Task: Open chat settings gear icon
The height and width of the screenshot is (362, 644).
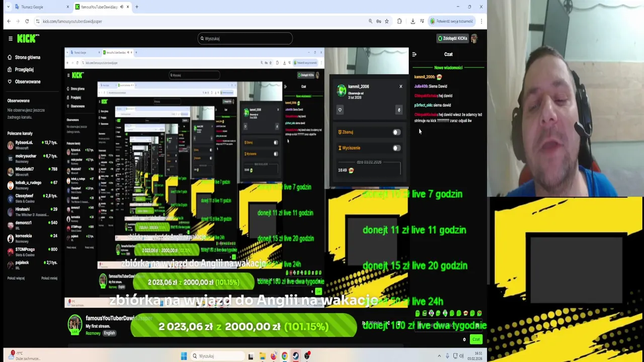Action: click(464, 339)
